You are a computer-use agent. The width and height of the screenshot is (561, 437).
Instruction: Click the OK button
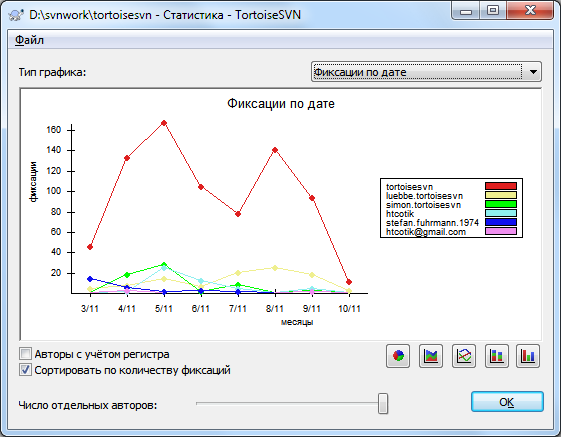[x=507, y=402]
